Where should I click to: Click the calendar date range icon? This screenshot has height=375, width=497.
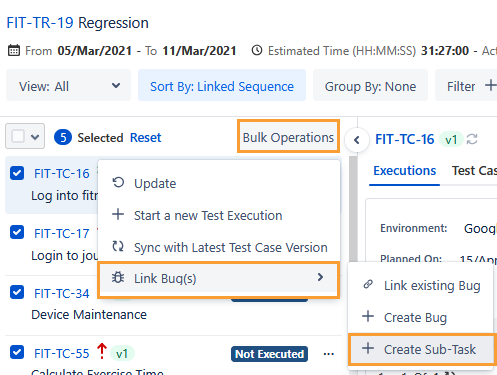14,51
